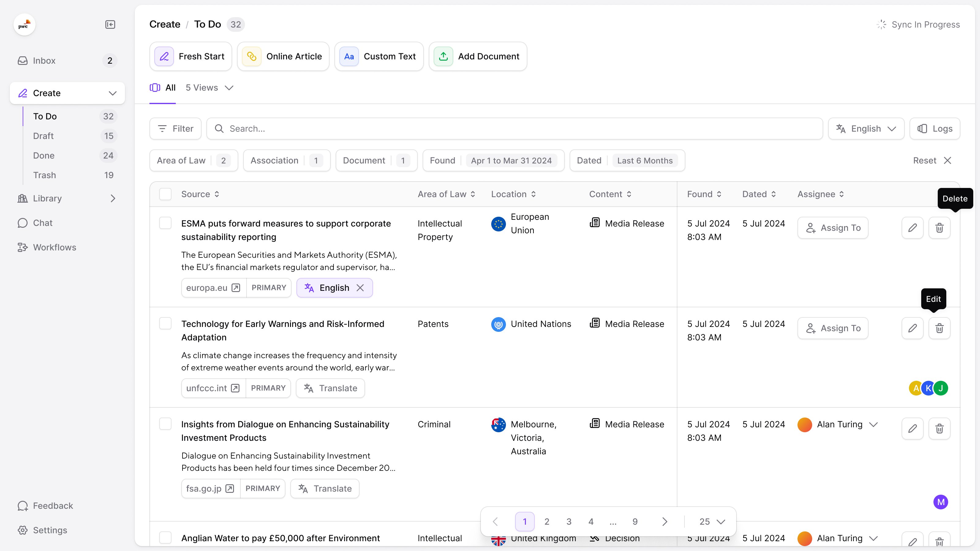This screenshot has height=551, width=980.
Task: Click the pencil edit icon for Technology for Early Warnings
Action: [912, 328]
